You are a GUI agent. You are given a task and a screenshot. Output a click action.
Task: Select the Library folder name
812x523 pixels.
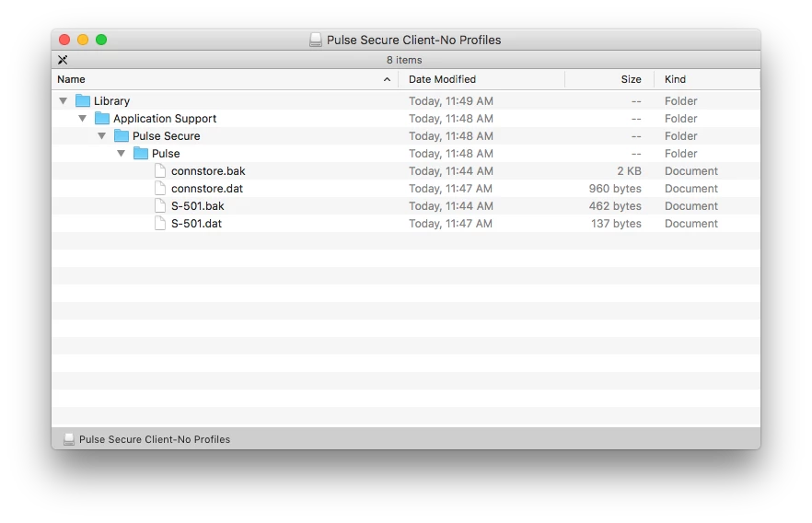pos(112,101)
